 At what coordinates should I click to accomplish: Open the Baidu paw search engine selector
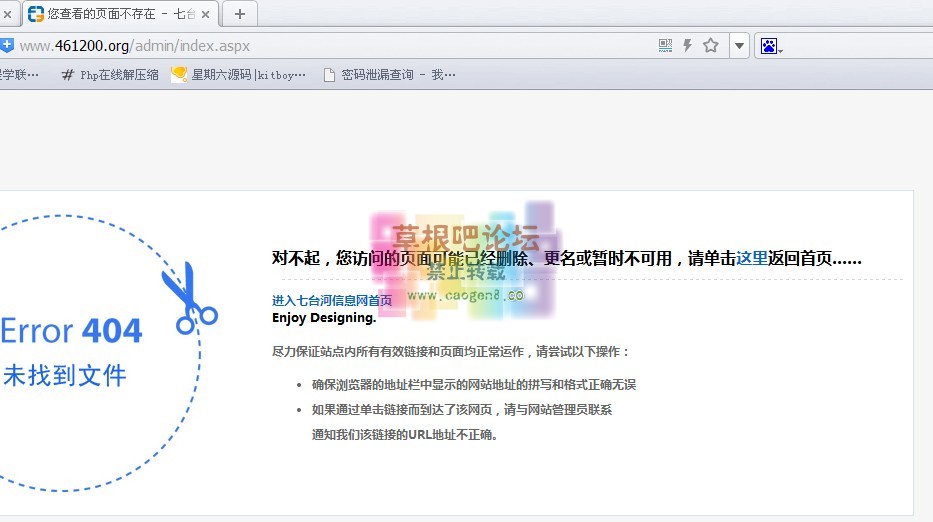coord(769,46)
